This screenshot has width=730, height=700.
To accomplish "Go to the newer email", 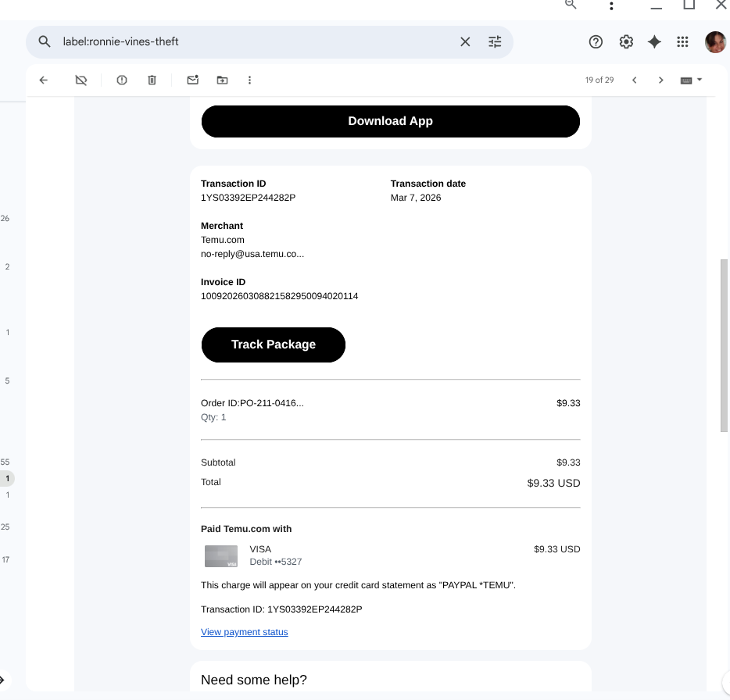I will coord(635,80).
